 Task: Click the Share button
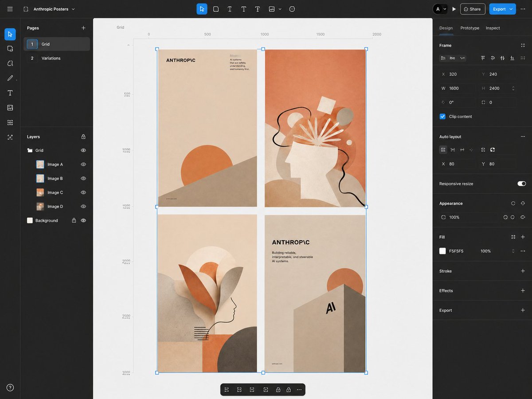tap(473, 9)
